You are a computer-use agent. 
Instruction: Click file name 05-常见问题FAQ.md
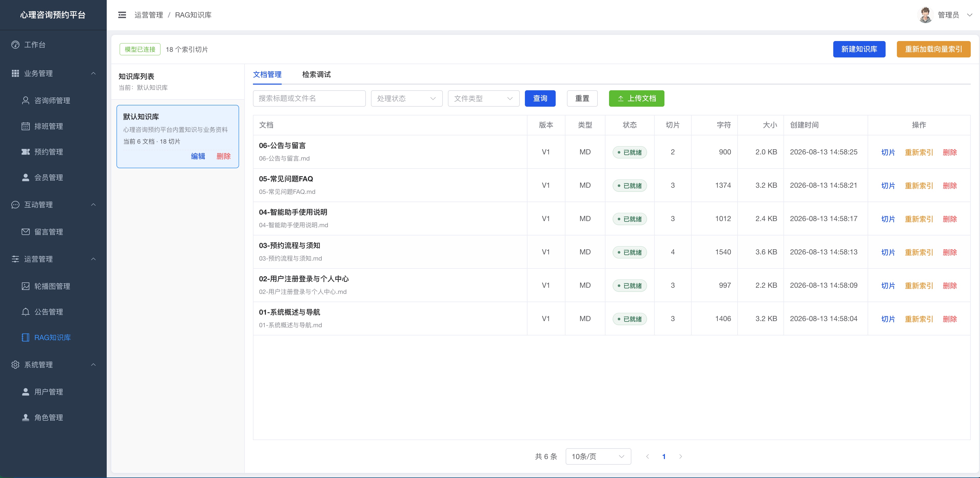(x=287, y=192)
